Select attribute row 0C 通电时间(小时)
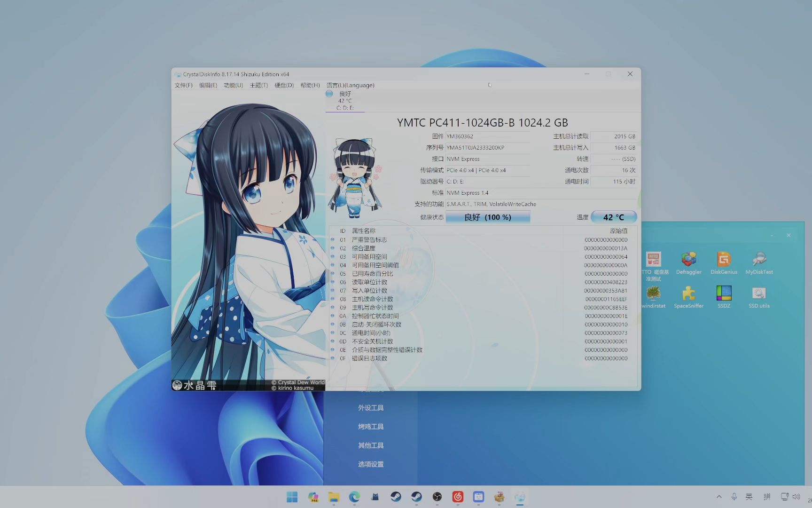 tap(483, 333)
